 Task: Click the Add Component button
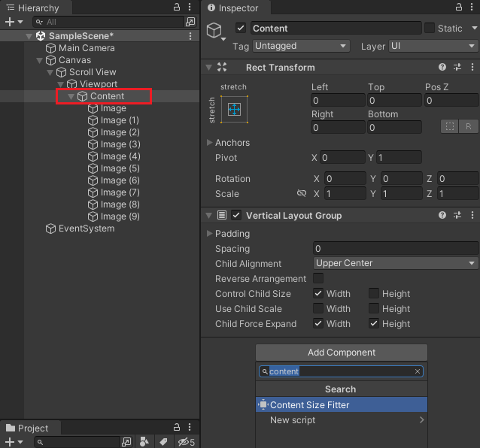(342, 353)
